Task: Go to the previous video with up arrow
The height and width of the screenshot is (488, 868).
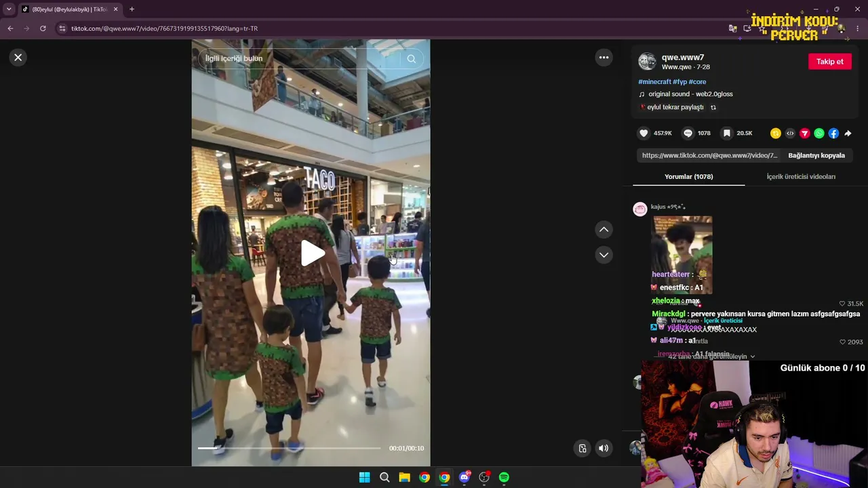Action: [604, 230]
